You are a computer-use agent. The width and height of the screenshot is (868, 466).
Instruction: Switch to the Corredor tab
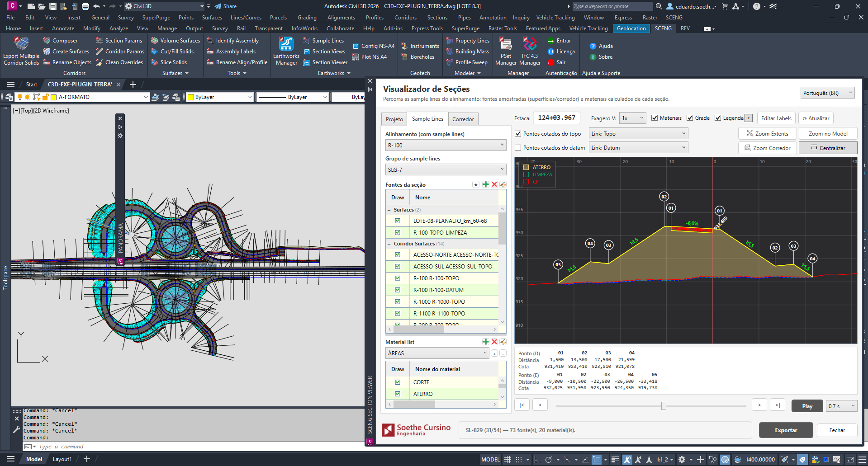pyautogui.click(x=463, y=119)
